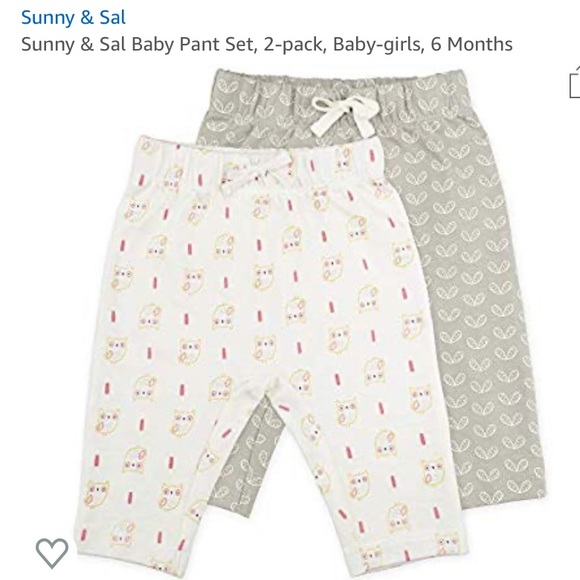Click the right leg cuff of owl pants

pyautogui.click(x=409, y=559)
